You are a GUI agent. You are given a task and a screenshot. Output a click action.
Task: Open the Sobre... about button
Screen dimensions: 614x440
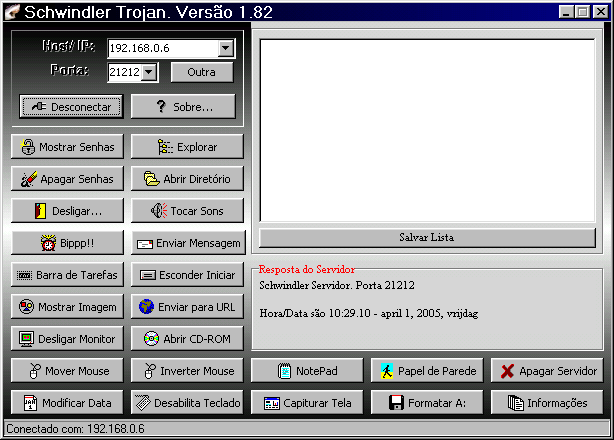tap(183, 106)
